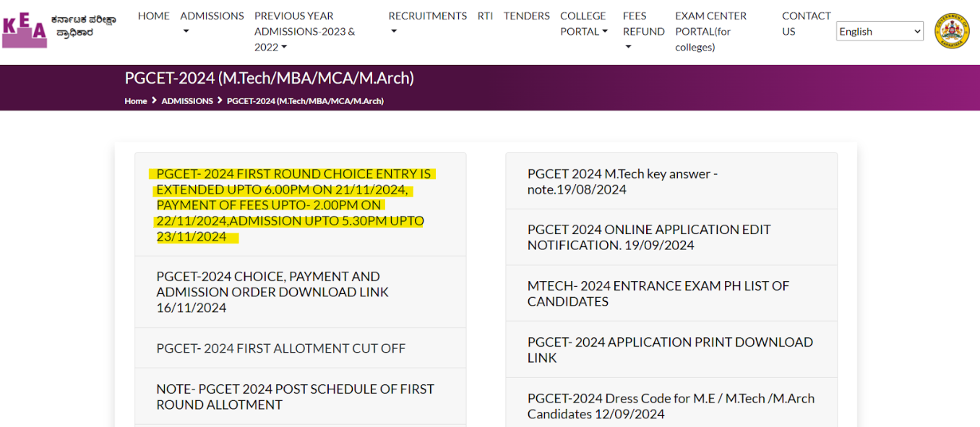Expand the RECRUITMENTS menu

427,23
